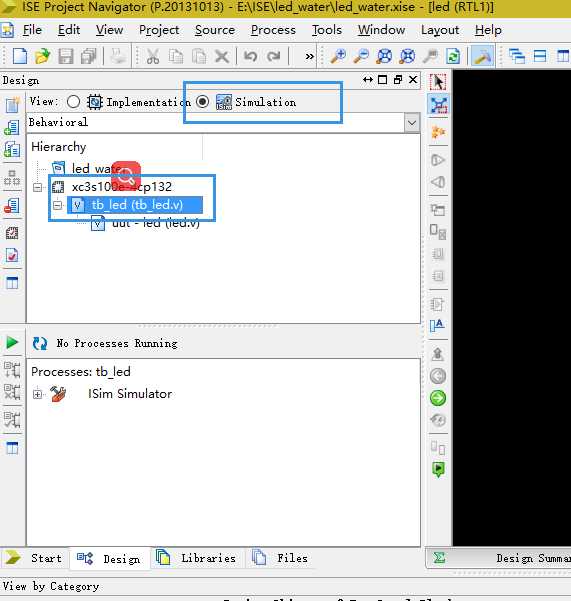This screenshot has height=601, width=571.
Task: Select the tb_led (tb_led.v) tree item
Action: point(135,205)
